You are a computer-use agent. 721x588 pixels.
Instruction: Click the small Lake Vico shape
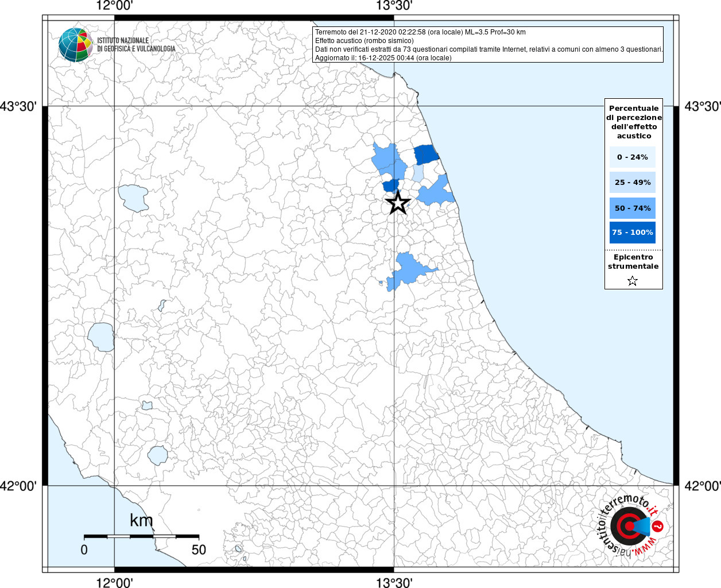147,405
